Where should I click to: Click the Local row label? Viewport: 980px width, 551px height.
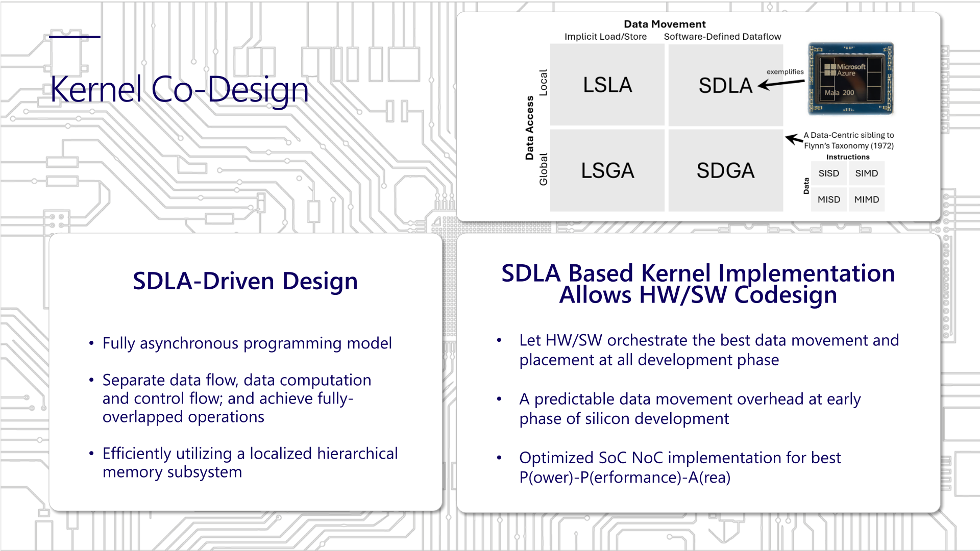click(x=543, y=83)
